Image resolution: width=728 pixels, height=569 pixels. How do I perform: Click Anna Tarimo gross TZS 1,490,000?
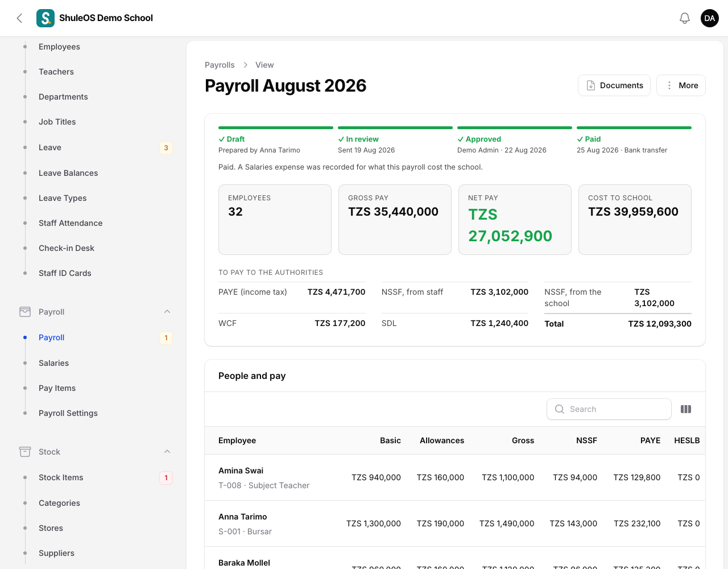click(507, 523)
